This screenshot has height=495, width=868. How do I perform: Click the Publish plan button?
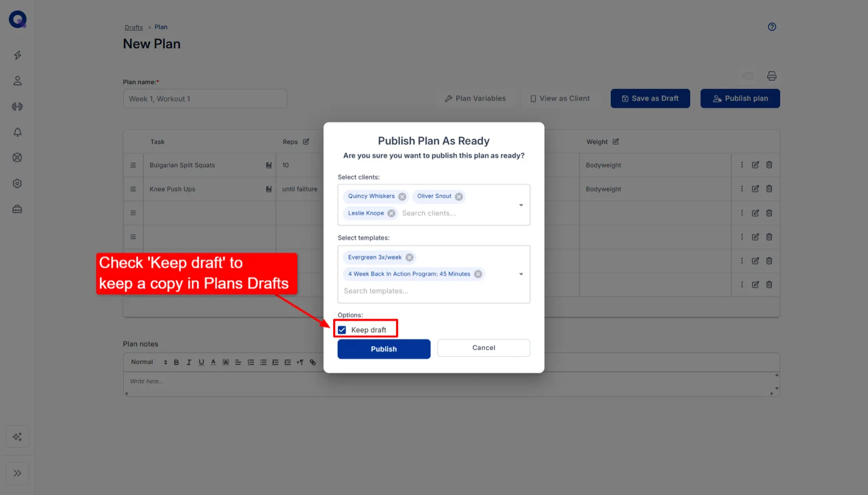[741, 99]
